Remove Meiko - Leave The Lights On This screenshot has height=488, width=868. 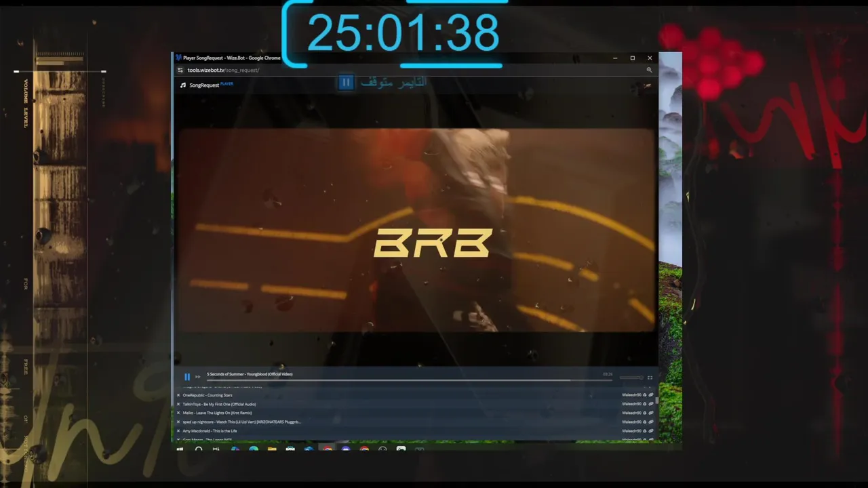pos(178,413)
